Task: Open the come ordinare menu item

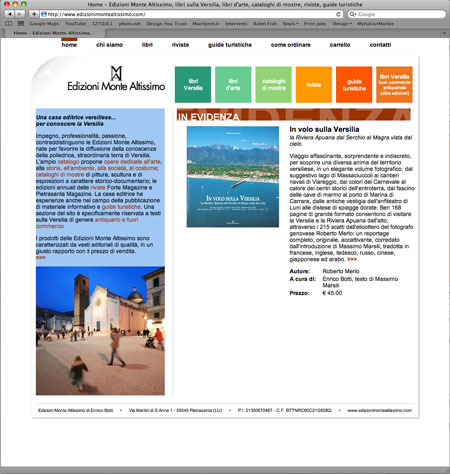Action: tap(291, 45)
